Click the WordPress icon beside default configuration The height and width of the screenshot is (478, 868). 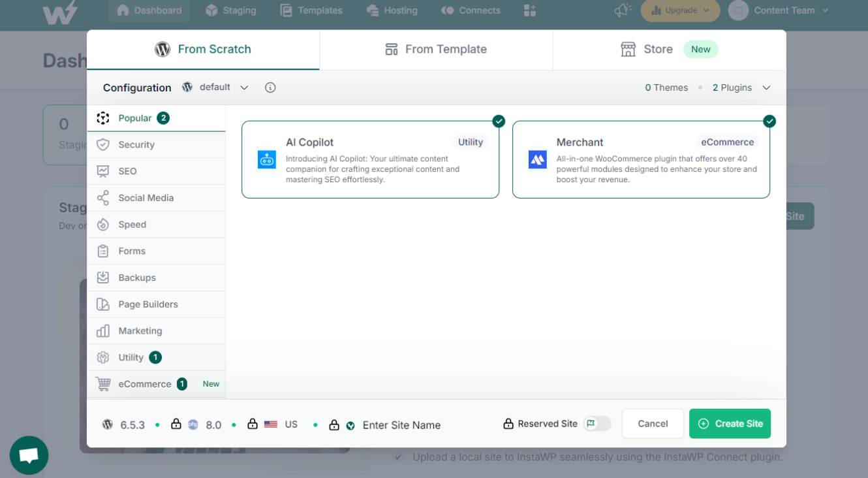pos(187,87)
